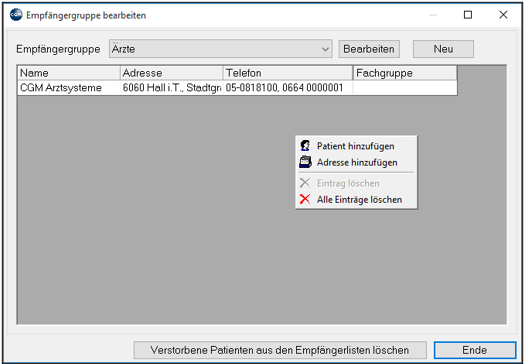Select the Eintrag löschen menu entry
The image size is (526, 364).
pyautogui.click(x=356, y=183)
